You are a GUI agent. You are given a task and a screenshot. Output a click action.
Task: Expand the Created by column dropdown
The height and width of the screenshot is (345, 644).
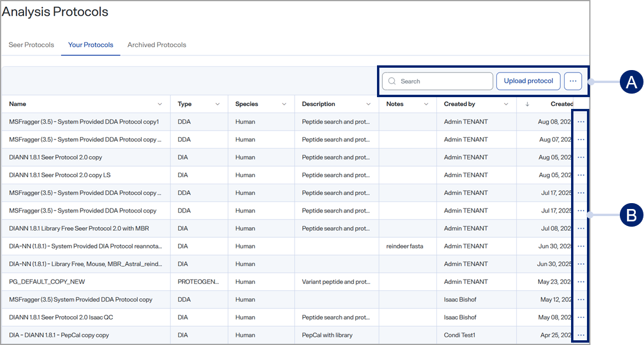click(506, 104)
